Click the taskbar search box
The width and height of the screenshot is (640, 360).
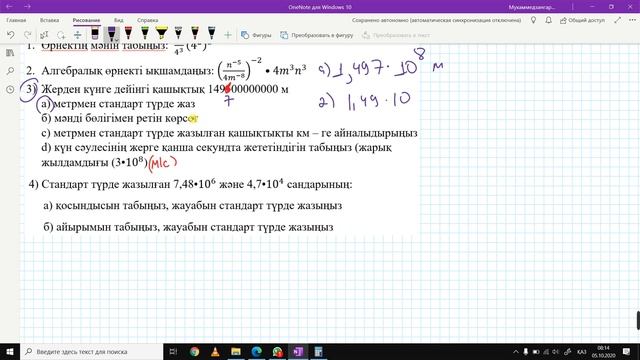point(92,351)
